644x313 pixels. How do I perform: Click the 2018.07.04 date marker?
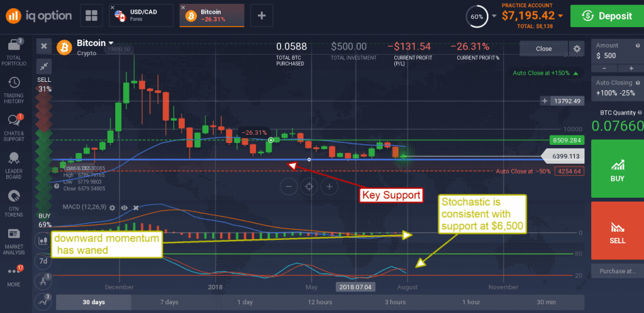click(356, 287)
